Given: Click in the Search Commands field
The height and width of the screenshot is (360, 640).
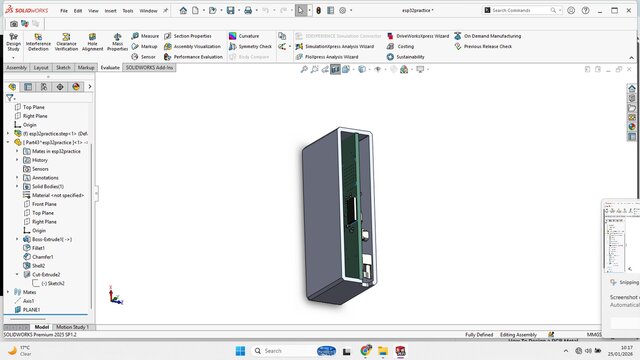Looking at the screenshot, I should point(522,10).
